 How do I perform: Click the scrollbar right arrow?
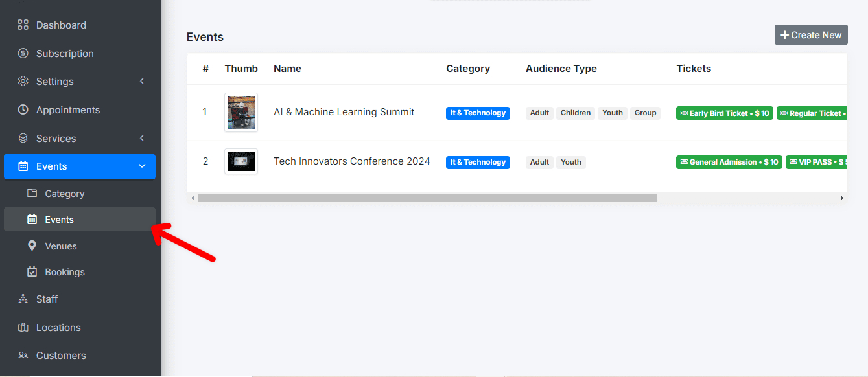841,198
